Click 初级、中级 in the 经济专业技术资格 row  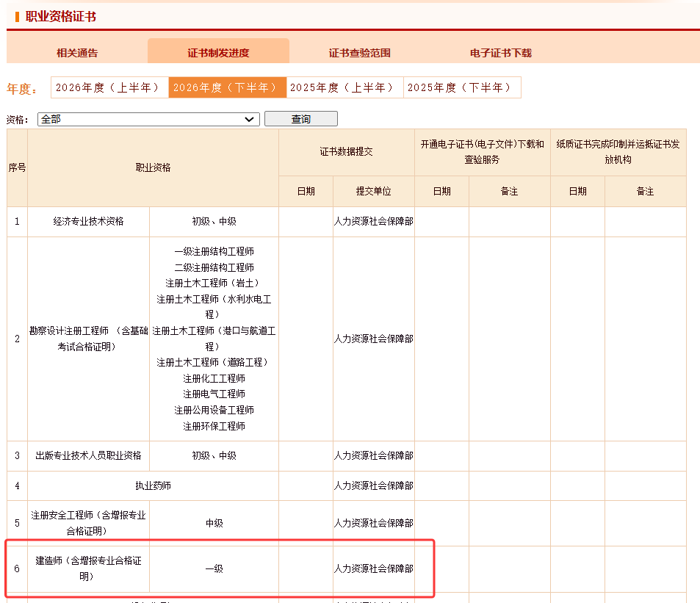pyautogui.click(x=214, y=221)
